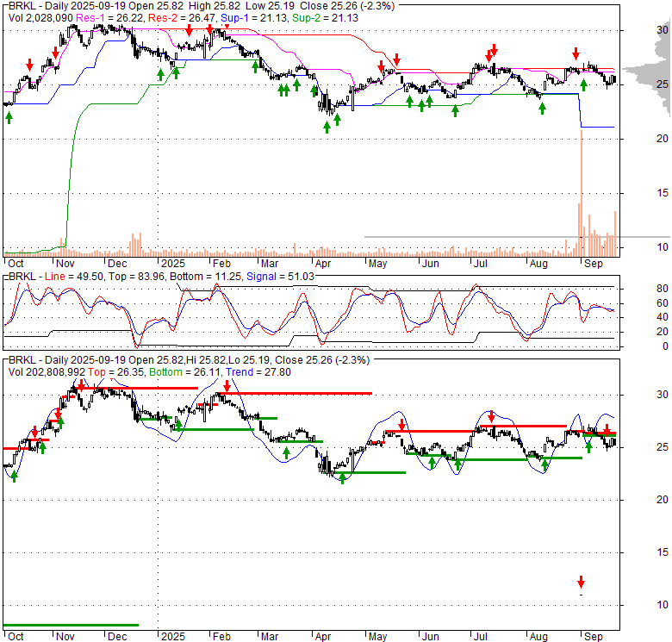Click the Apr label on top chart axis

coord(323,264)
